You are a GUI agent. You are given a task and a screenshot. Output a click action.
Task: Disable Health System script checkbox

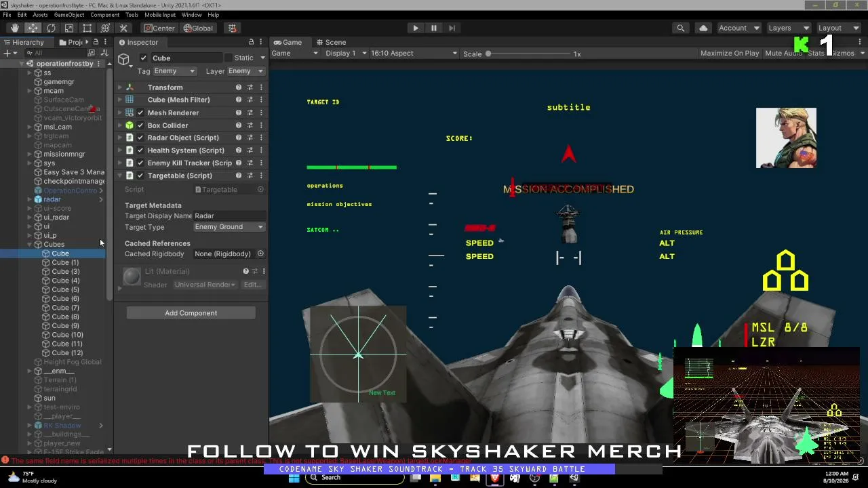(140, 150)
